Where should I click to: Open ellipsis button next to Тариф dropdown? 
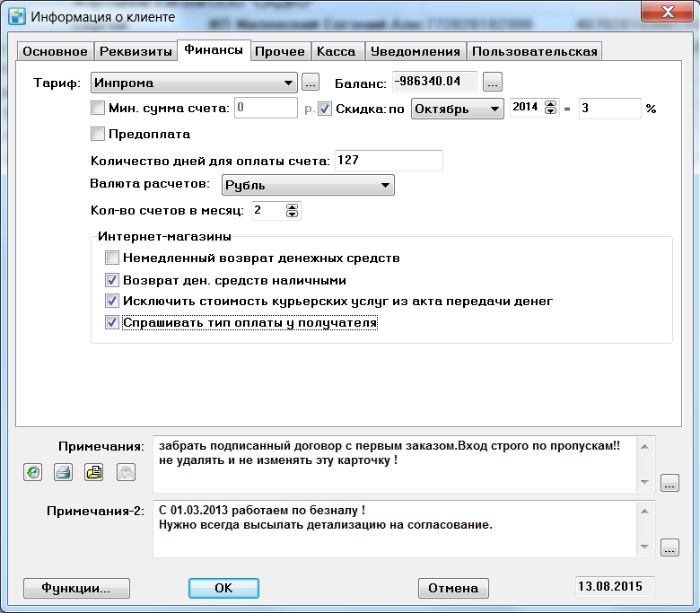311,83
